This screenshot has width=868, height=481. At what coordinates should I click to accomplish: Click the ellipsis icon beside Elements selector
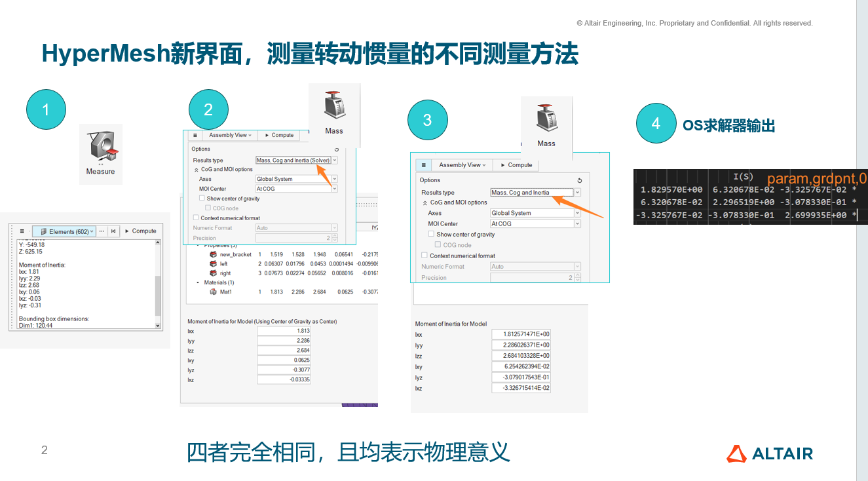102,231
